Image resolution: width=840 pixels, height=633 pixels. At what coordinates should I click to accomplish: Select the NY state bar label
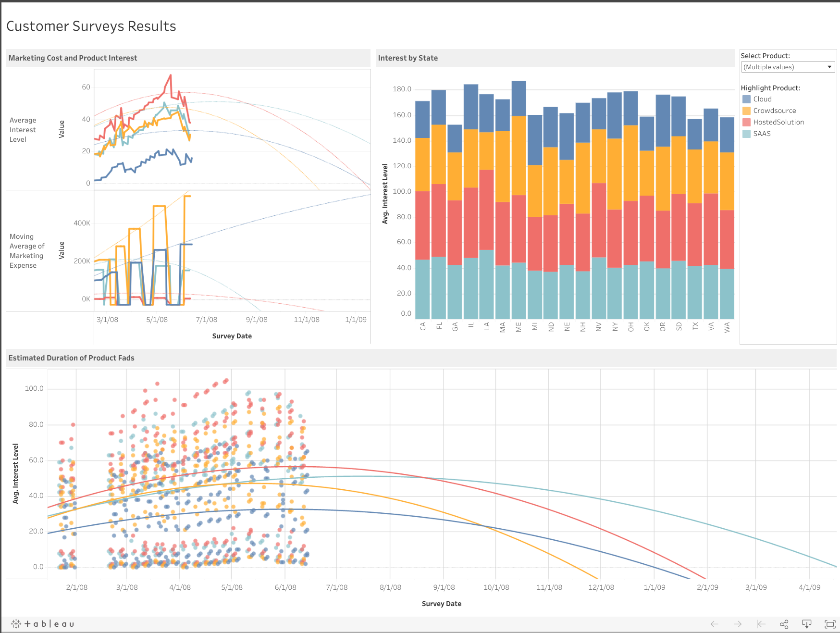click(x=615, y=327)
